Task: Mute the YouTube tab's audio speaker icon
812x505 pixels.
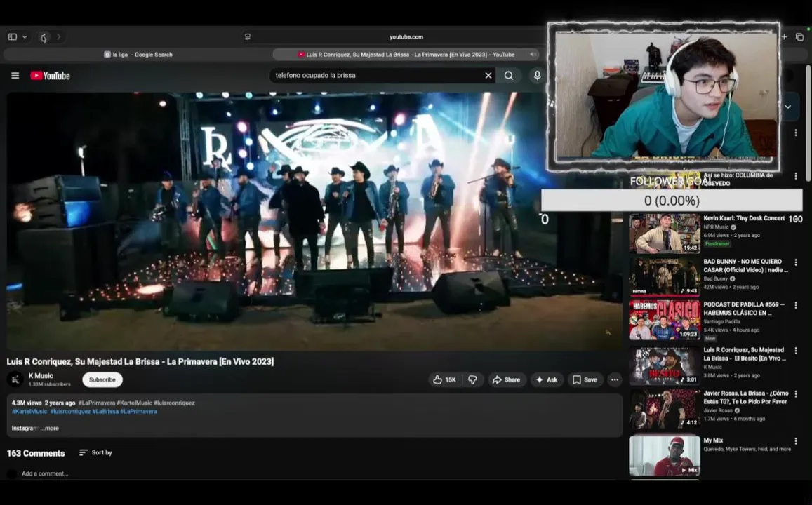Action: click(x=533, y=54)
